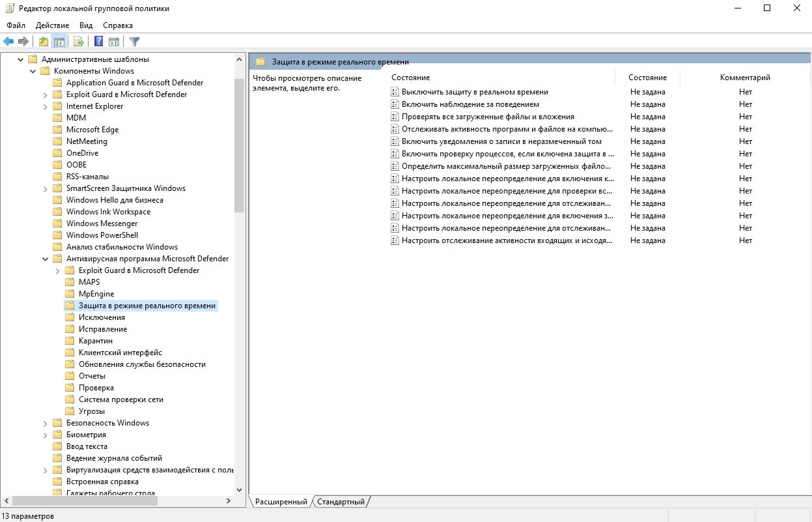Expand Виртуализация средств взаимодействия node
812x522 pixels.
(x=45, y=470)
